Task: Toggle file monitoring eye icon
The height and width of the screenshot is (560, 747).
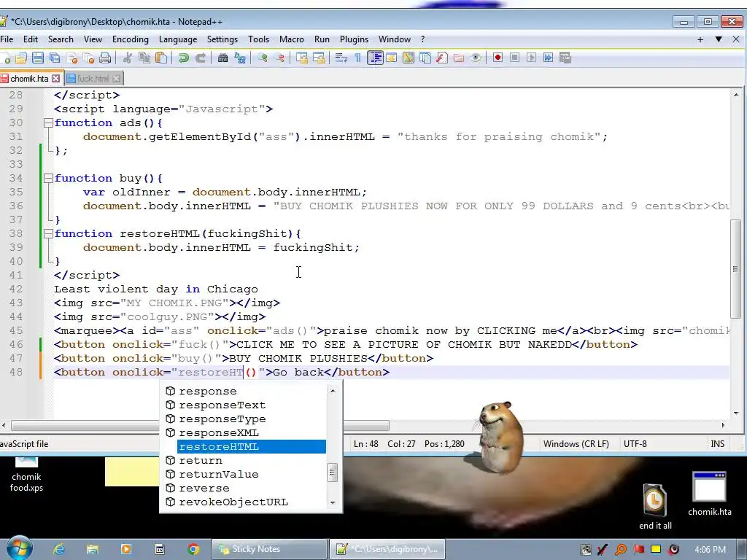Action: coord(476,58)
